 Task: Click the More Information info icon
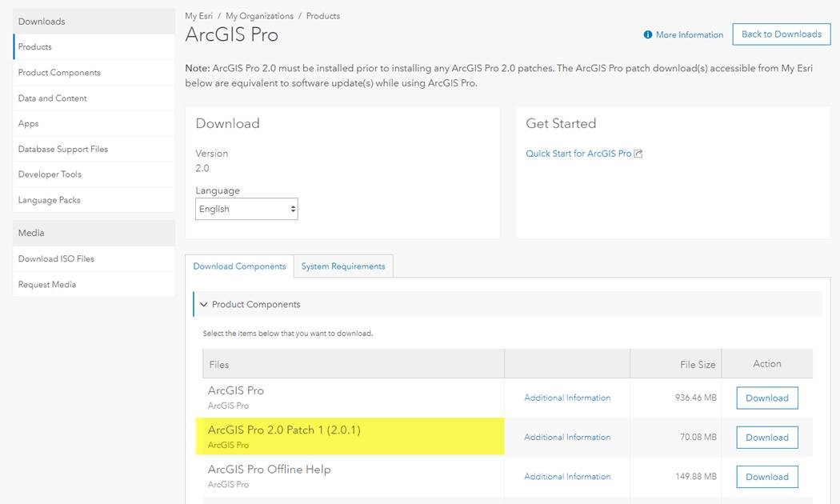[x=648, y=35]
